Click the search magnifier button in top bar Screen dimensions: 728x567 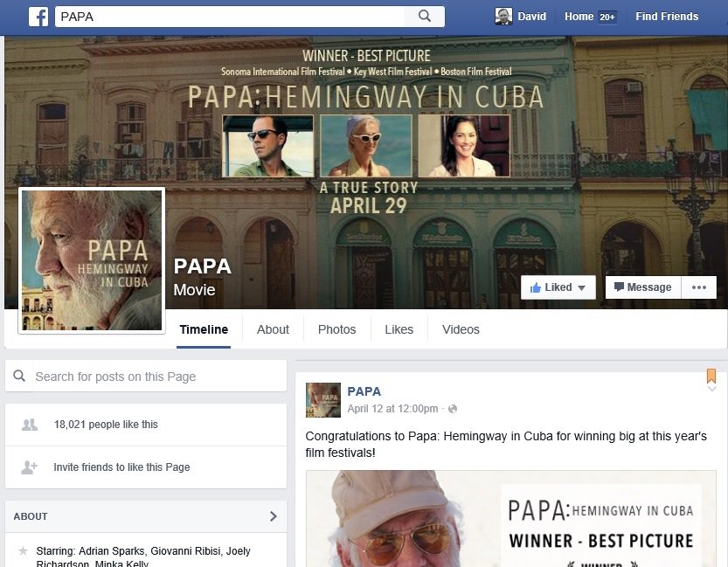point(425,17)
